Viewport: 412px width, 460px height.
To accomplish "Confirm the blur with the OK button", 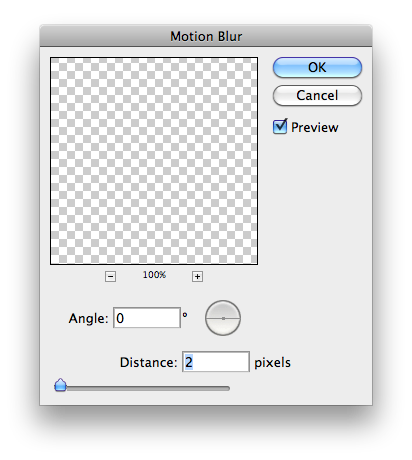I will 317,67.
